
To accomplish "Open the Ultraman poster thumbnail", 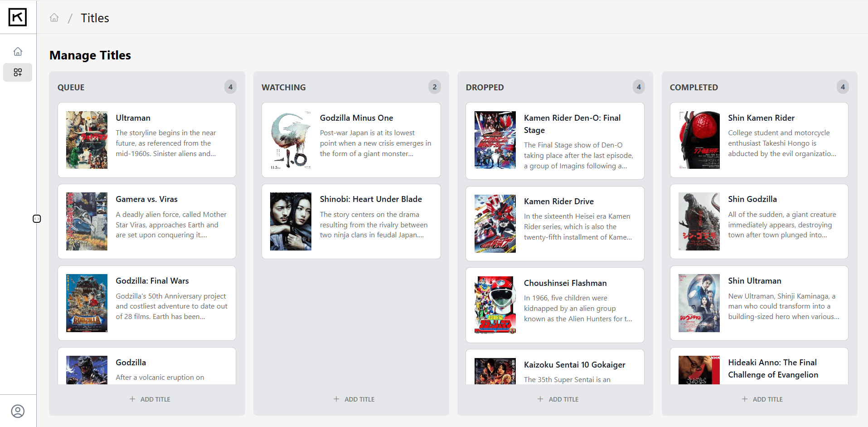I will pos(87,140).
